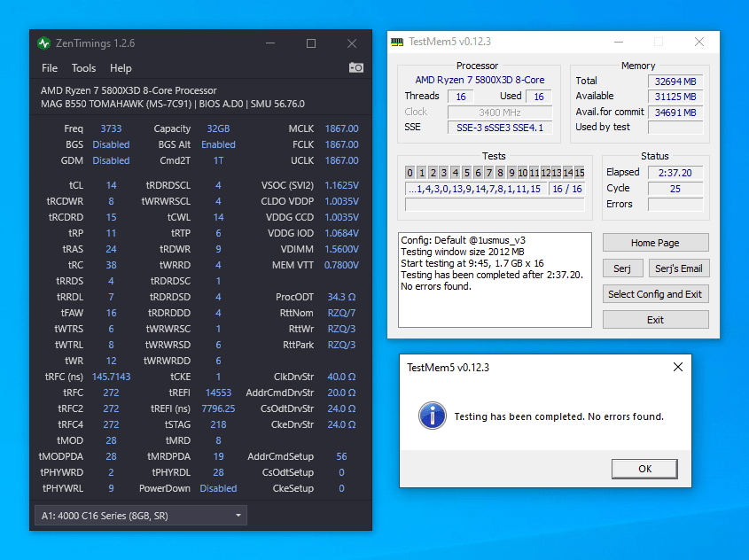Viewport: 749px width, 560px height.
Task: Click the Total memory value 32694 MB
Action: coord(675,82)
